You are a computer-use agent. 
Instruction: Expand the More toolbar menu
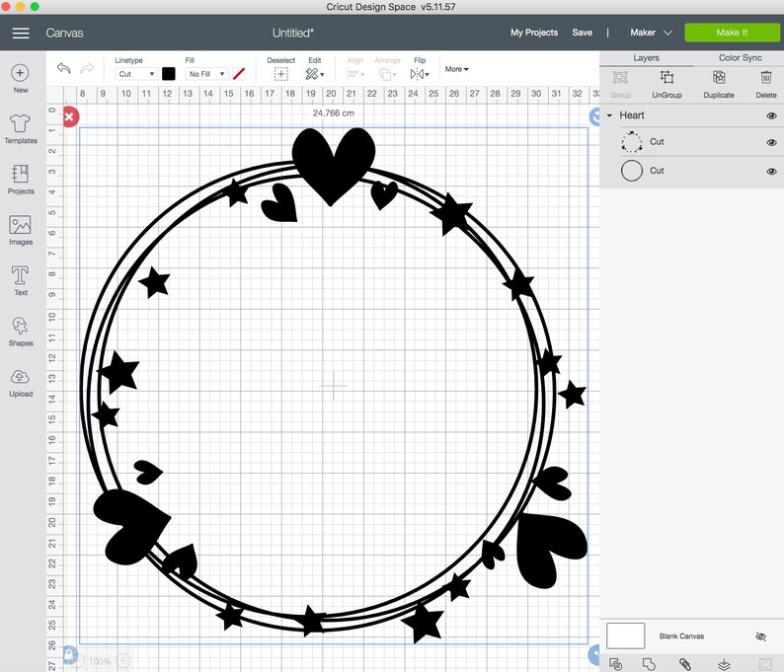click(x=456, y=69)
